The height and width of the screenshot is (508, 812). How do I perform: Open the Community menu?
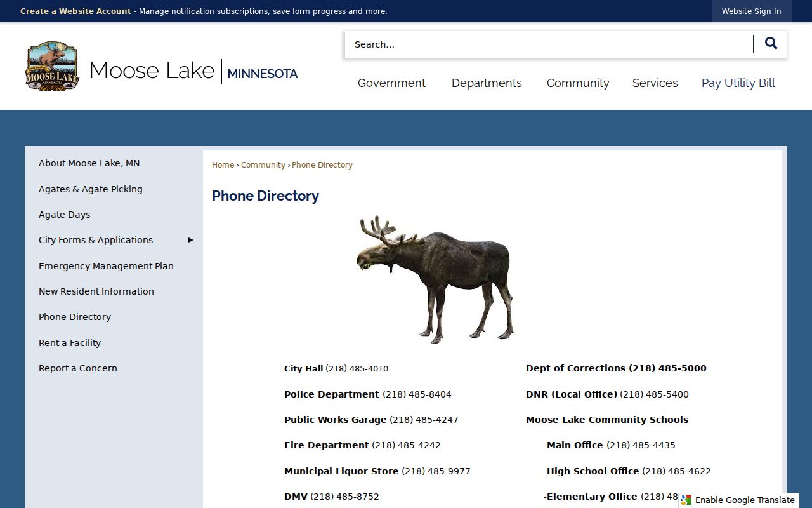pyautogui.click(x=578, y=83)
